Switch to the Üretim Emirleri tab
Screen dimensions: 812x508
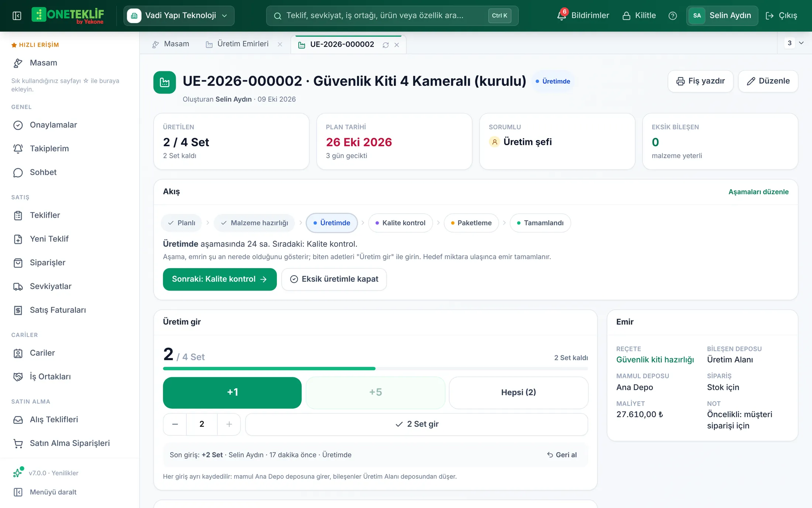[x=238, y=44]
